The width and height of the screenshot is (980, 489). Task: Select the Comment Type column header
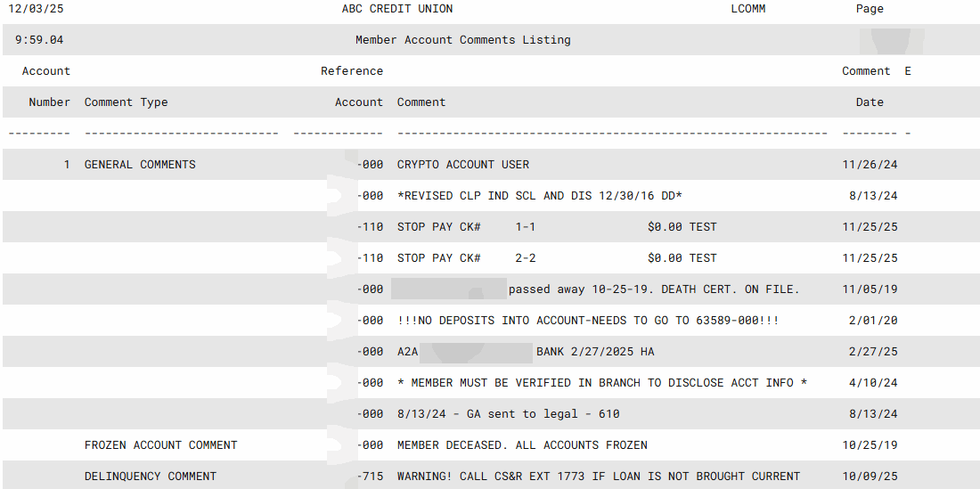[x=126, y=102]
